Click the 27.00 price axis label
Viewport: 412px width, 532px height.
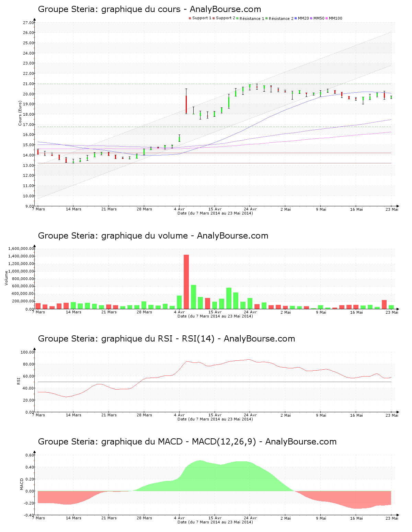click(x=28, y=23)
